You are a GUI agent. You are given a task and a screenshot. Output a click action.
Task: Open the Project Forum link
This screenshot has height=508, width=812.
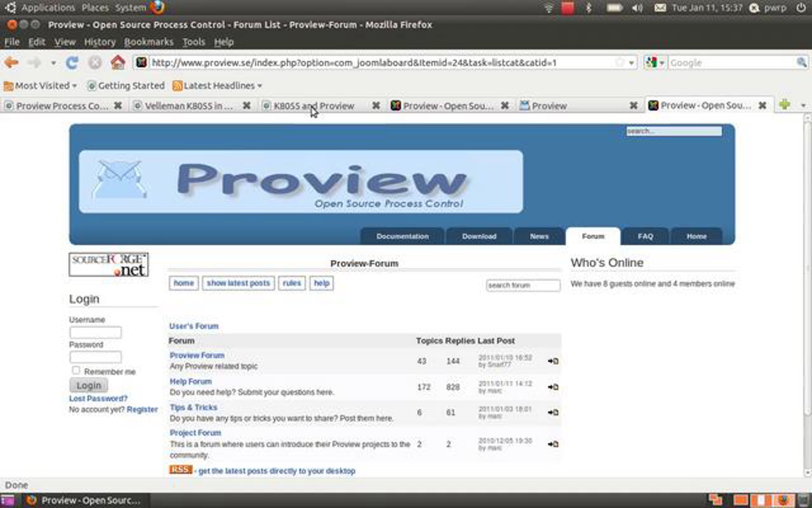click(x=195, y=432)
